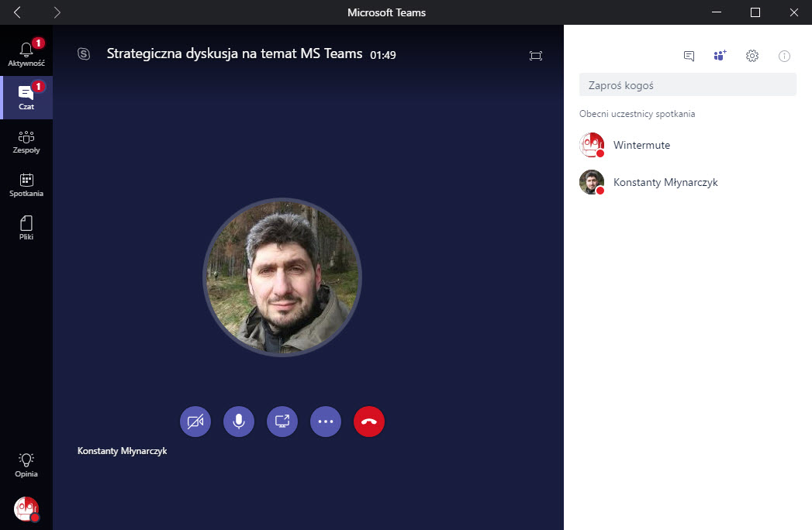Toggle the participants panel icon
This screenshot has width=812, height=530.
point(720,55)
